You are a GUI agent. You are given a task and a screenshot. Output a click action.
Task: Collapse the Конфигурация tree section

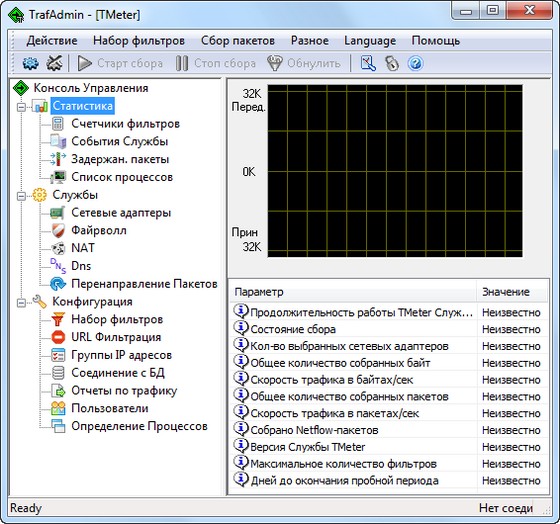click(21, 303)
